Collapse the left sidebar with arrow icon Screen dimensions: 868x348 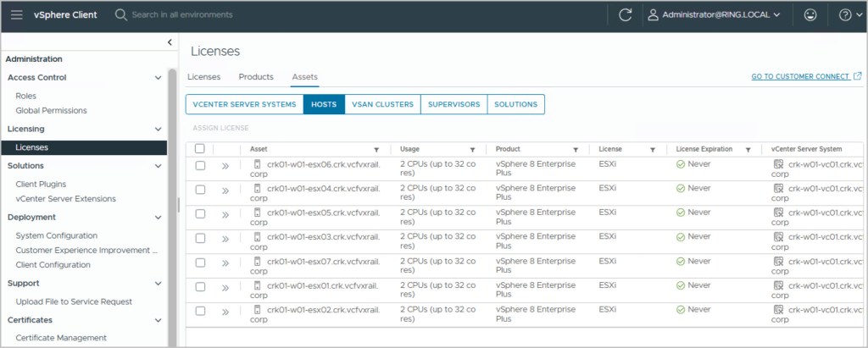coord(170,42)
